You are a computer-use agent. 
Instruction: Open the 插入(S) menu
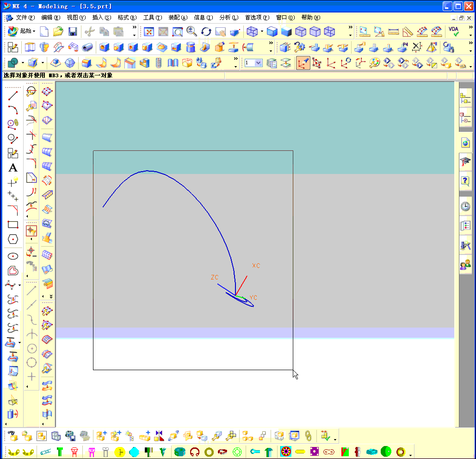point(102,18)
